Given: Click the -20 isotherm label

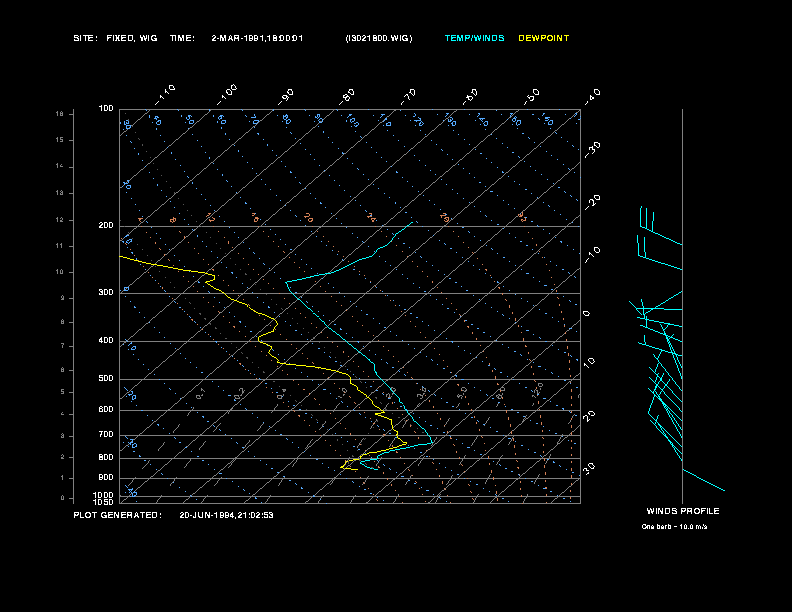Looking at the screenshot, I should click(x=592, y=202).
